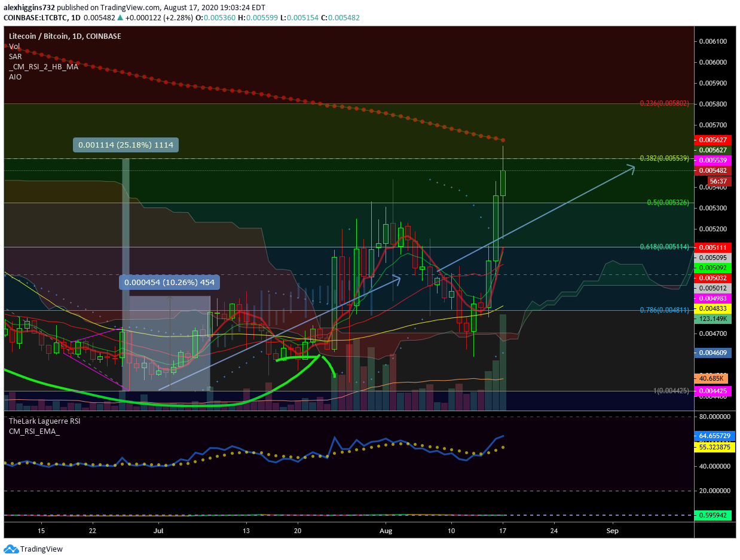The height and width of the screenshot is (560, 740).
Task: Click the blue RSI value tag 64.655729
Action: point(714,437)
